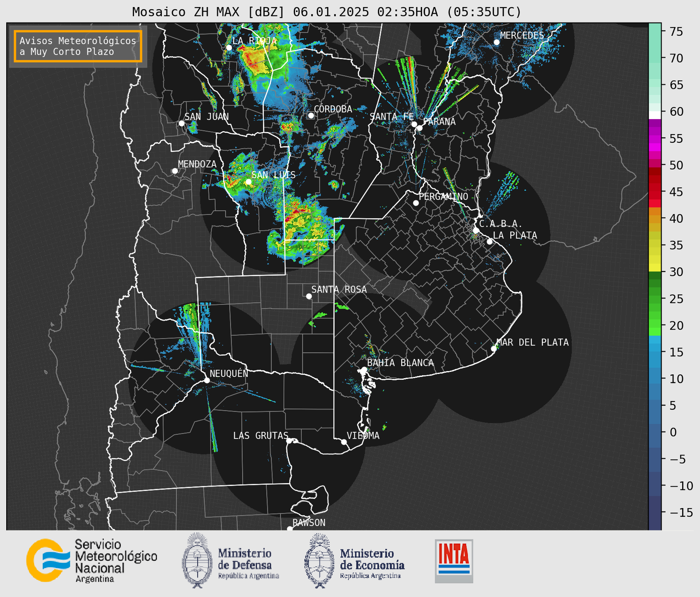Click the Argentina text under Servicio Meteorológico Nacional
Viewport: 700px width, 597px height.
[x=95, y=579]
